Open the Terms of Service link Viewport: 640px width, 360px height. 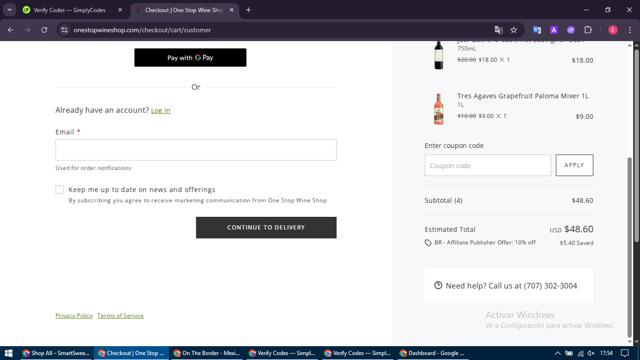(120, 316)
